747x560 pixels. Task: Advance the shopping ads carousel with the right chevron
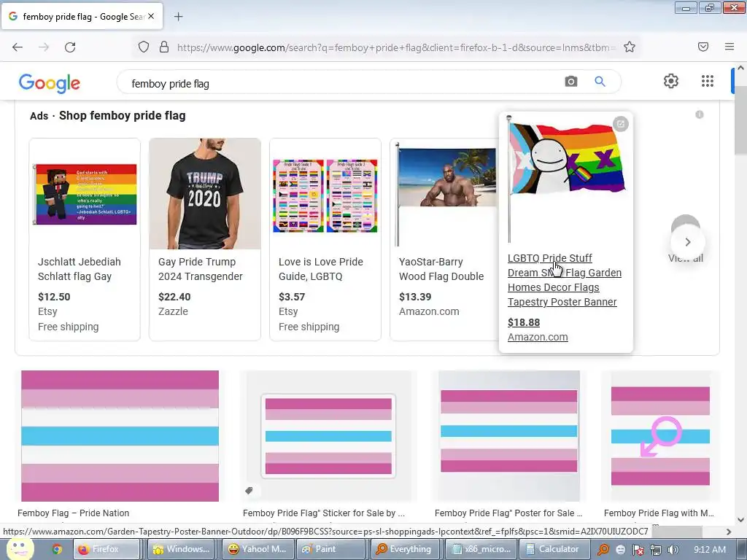687,242
